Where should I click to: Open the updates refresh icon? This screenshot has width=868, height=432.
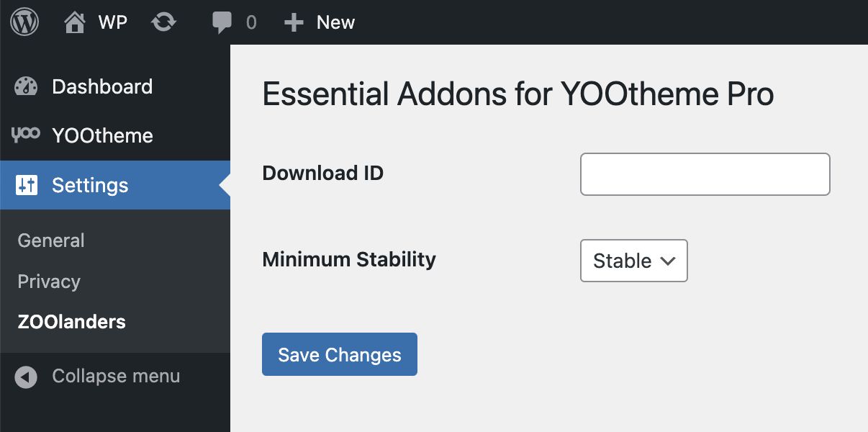(x=163, y=22)
